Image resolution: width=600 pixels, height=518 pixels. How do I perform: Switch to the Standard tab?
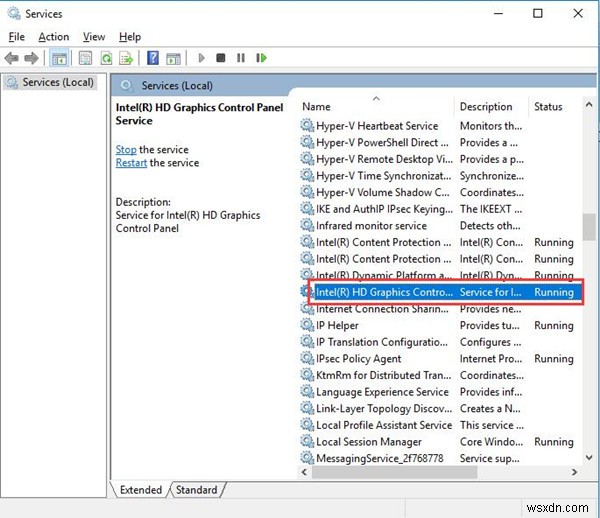197,490
